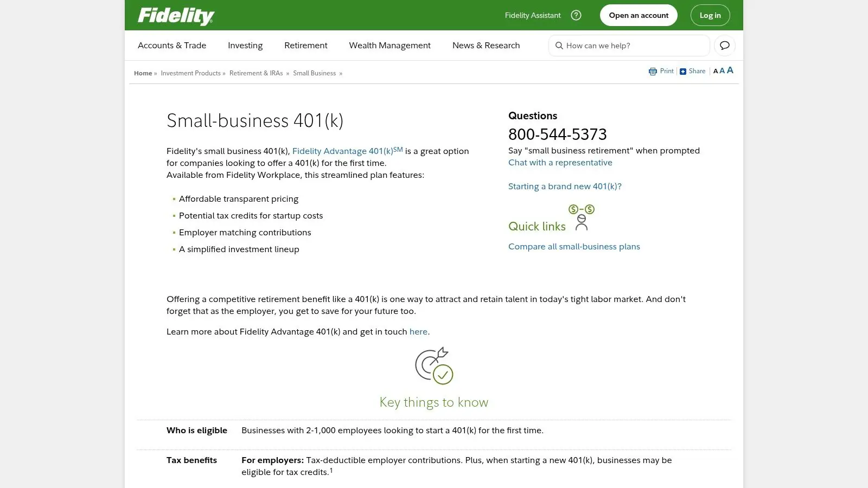Go to Small Business breadcrumb

tap(315, 73)
